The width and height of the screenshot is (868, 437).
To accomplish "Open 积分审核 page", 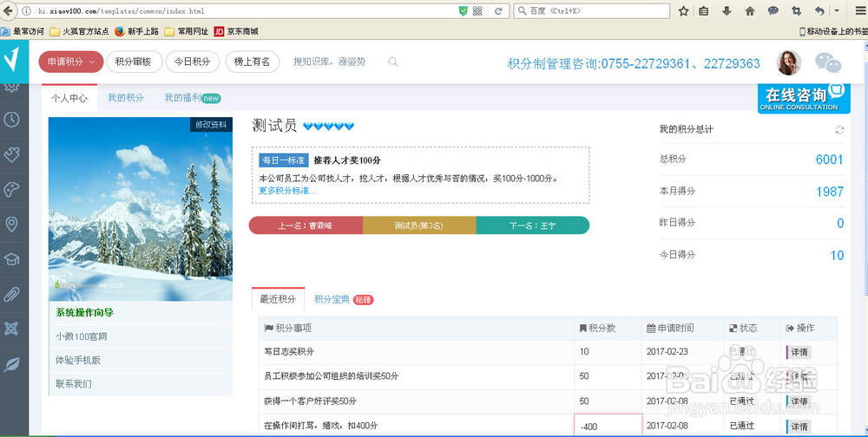I will tap(135, 62).
